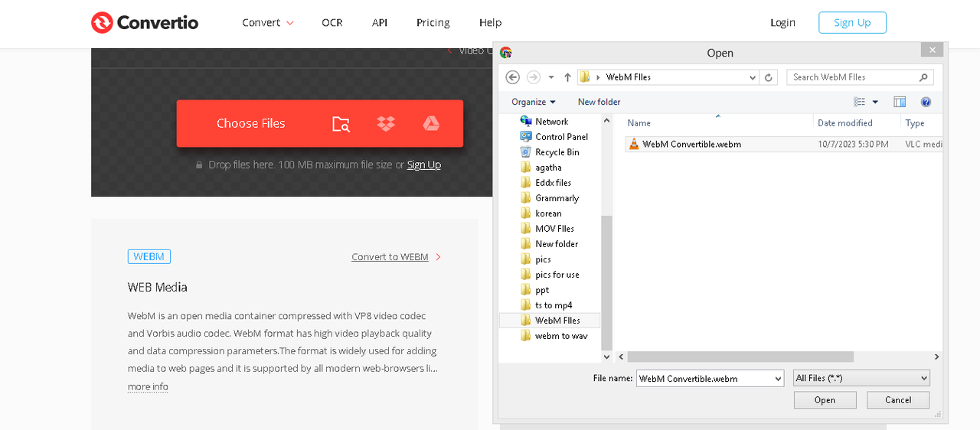
Task: Select the korean folder
Action: pos(549,213)
